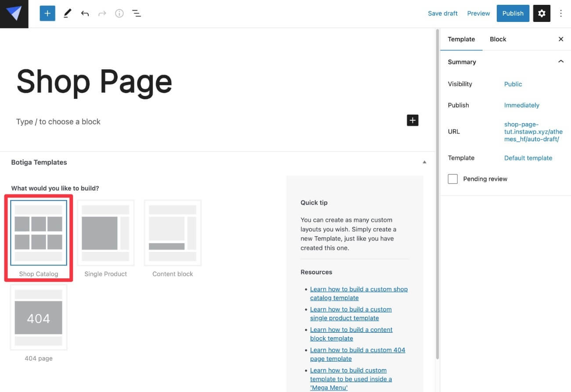Open 'build a custom shop catalog template' link
This screenshot has width=571, height=392.
(x=359, y=293)
